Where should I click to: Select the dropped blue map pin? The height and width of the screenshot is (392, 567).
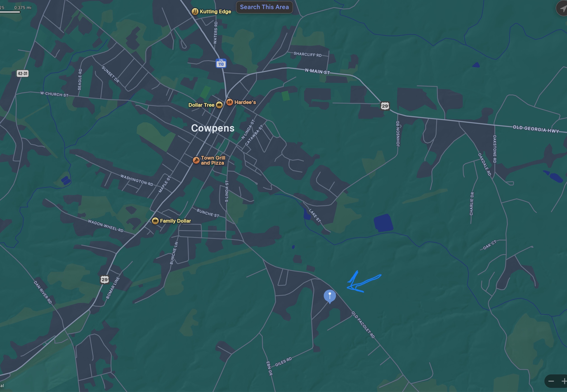[x=330, y=295]
